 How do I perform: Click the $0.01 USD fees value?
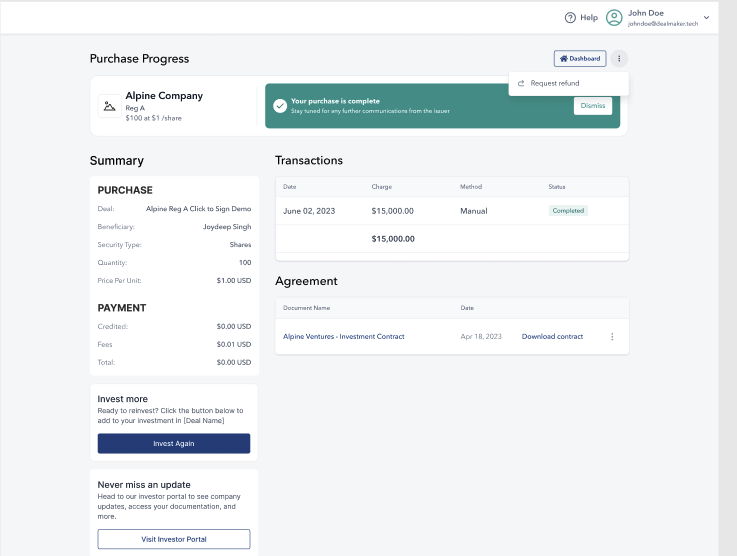pyautogui.click(x=234, y=345)
